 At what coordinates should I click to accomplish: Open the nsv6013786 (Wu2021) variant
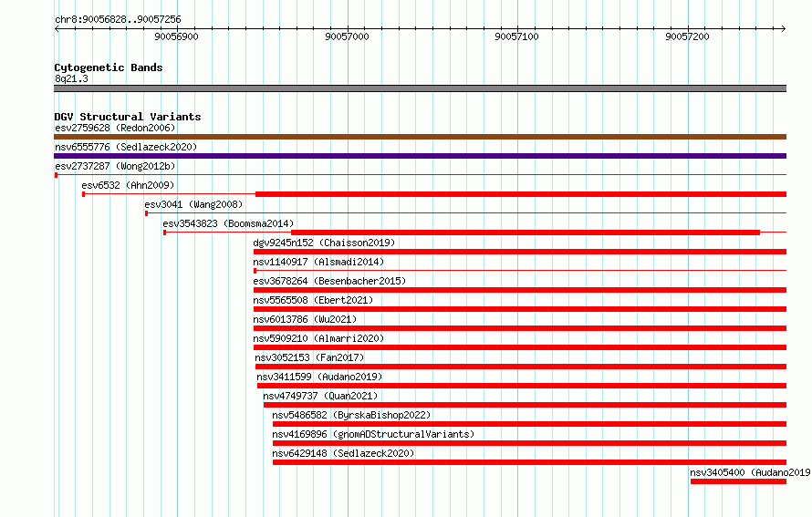tap(305, 319)
